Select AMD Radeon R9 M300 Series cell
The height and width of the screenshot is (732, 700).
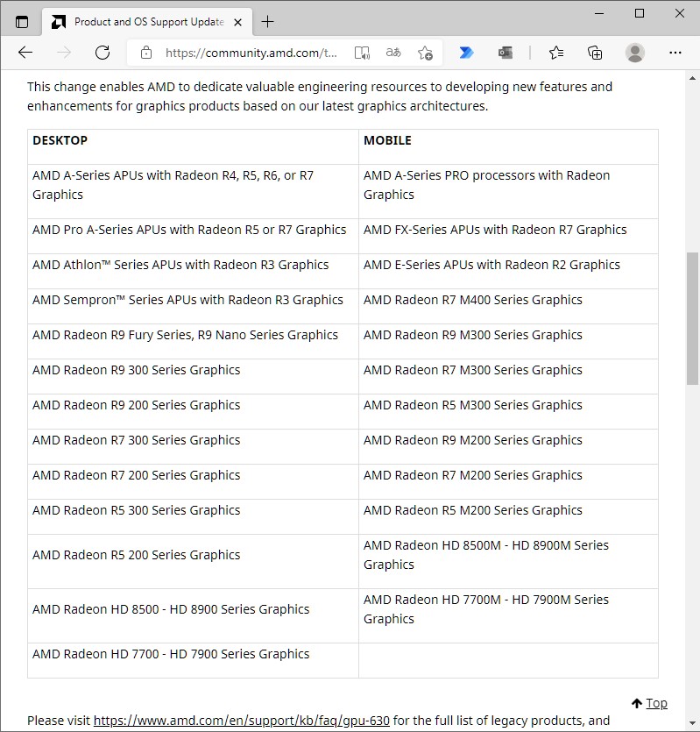click(x=508, y=341)
